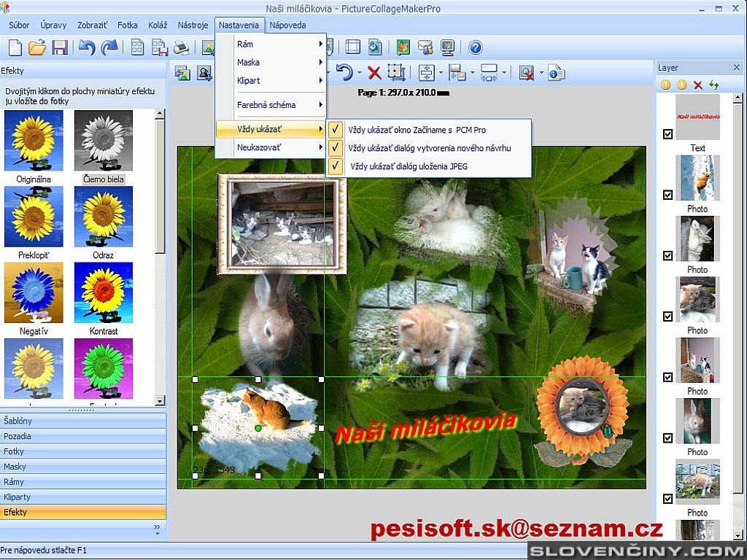Toggle checkbox of cats on windowsill layer
Image resolution: width=747 pixels, height=560 pixels.
pos(668,377)
